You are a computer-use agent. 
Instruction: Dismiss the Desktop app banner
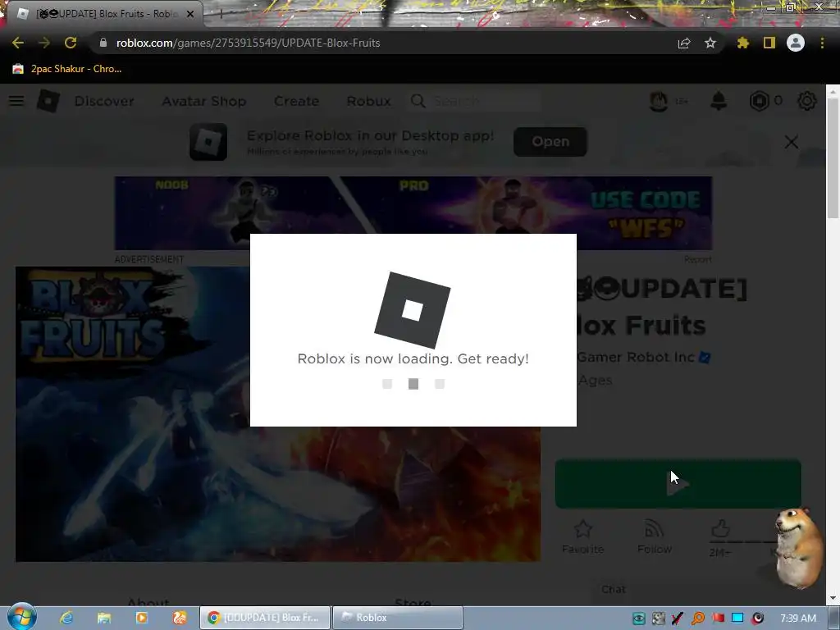click(792, 142)
